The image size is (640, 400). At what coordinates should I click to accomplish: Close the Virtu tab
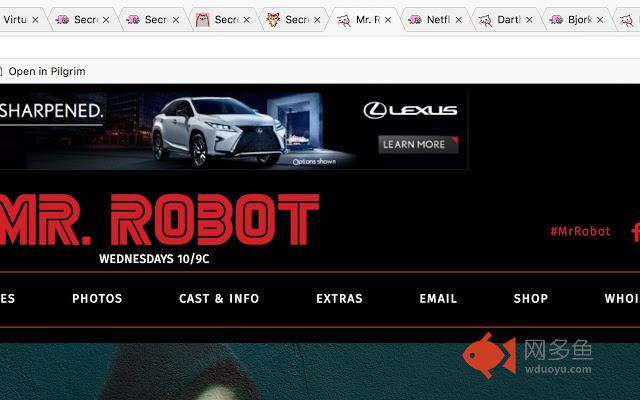pyautogui.click(x=36, y=20)
